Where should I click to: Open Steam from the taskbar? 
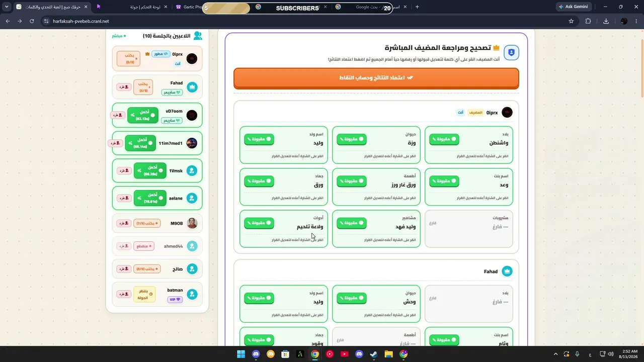[x=374, y=354]
